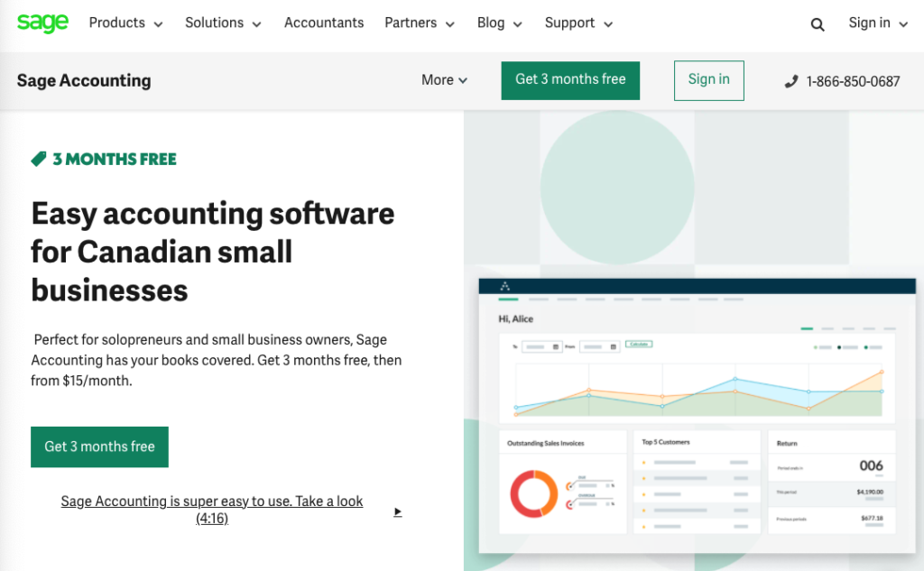Expand the top-right Sign in dropdown
The height and width of the screenshot is (571, 924).
pyautogui.click(x=878, y=23)
